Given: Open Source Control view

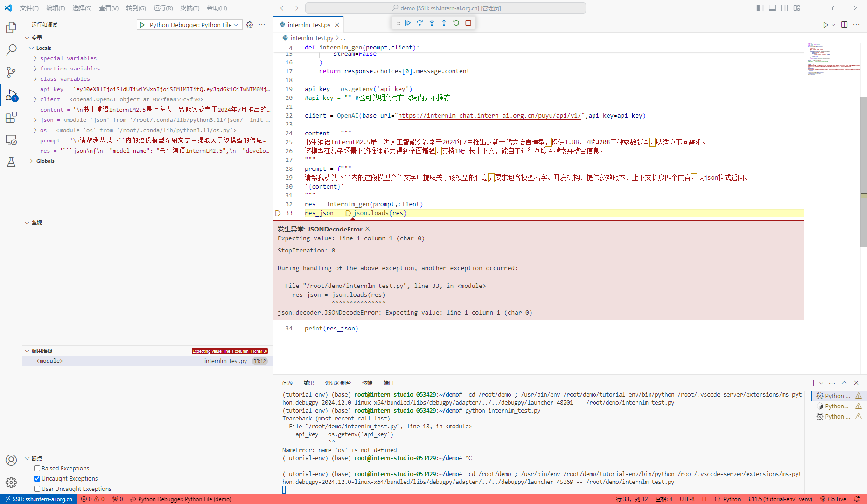Looking at the screenshot, I should point(11,72).
